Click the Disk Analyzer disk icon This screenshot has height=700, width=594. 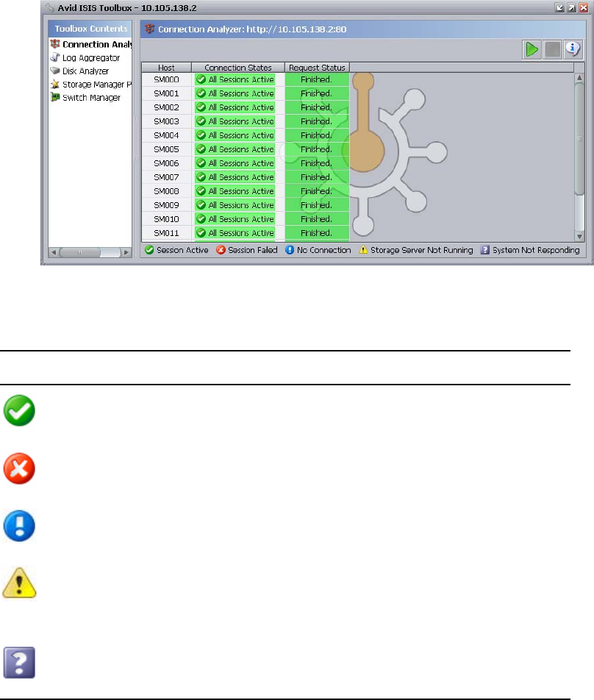pos(55,71)
